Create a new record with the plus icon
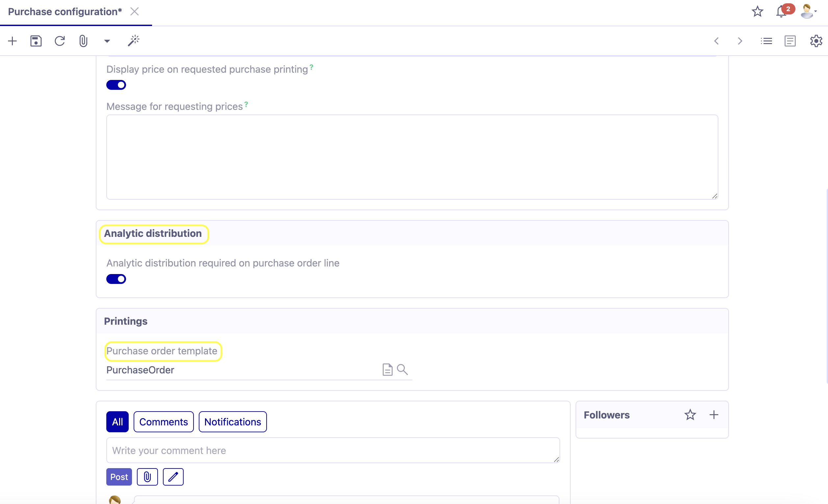The width and height of the screenshot is (828, 504). pyautogui.click(x=13, y=41)
